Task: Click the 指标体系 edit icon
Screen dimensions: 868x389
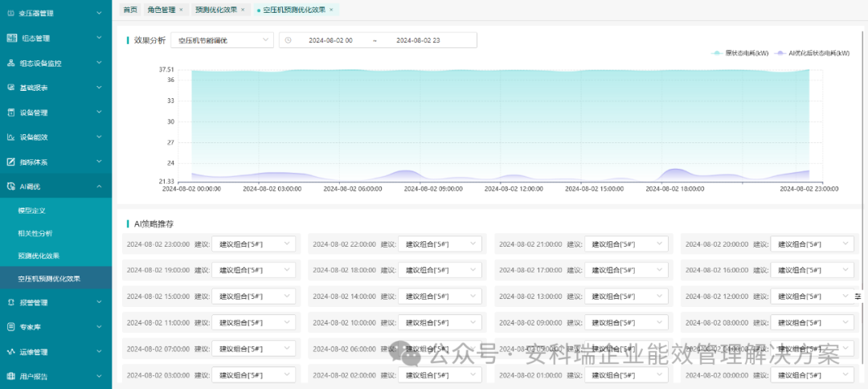Action: coord(10,162)
